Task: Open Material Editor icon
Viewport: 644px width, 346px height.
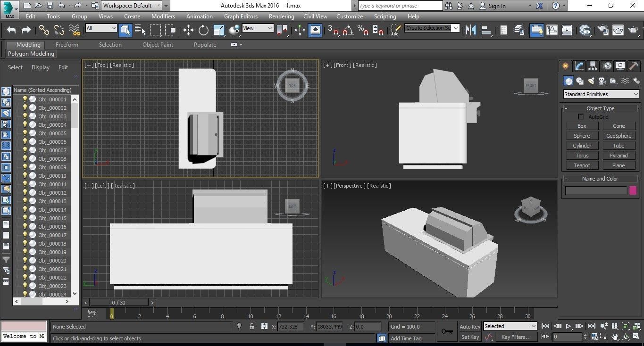Action: pos(585,30)
